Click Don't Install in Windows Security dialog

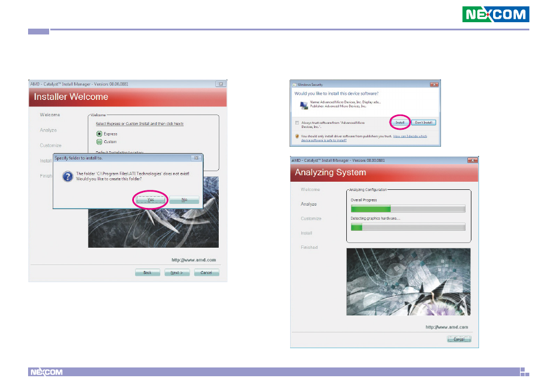pyautogui.click(x=423, y=123)
